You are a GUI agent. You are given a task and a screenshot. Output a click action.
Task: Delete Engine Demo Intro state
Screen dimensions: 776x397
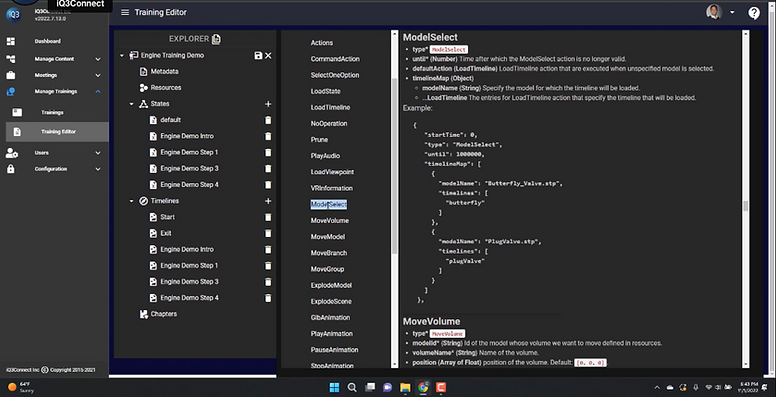[268, 136]
